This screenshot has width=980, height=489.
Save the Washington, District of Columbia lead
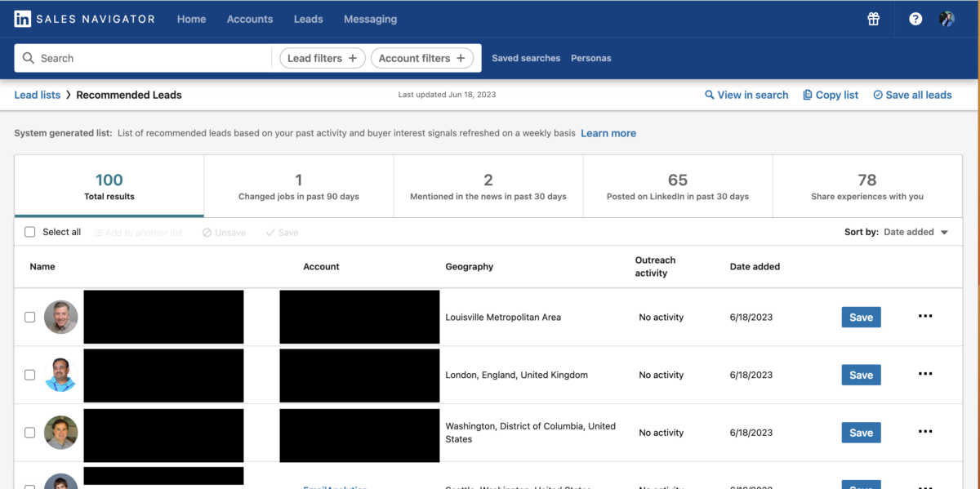pos(861,433)
